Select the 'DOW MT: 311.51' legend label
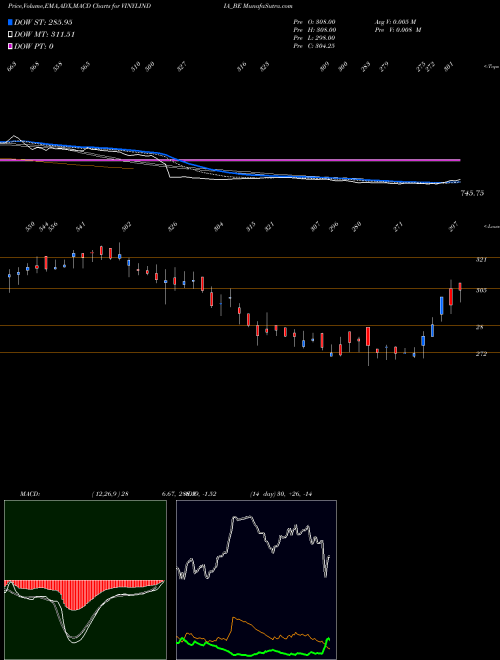The height and width of the screenshot is (660, 500). (45, 35)
